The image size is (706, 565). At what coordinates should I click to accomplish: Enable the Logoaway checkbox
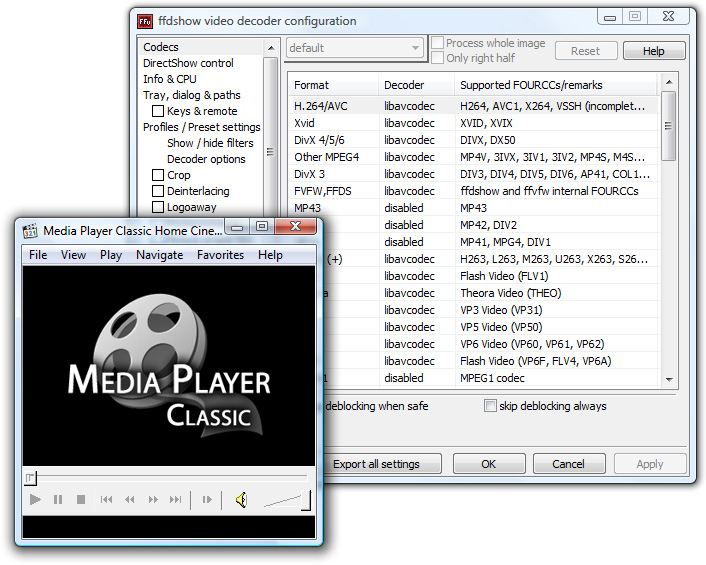158,207
